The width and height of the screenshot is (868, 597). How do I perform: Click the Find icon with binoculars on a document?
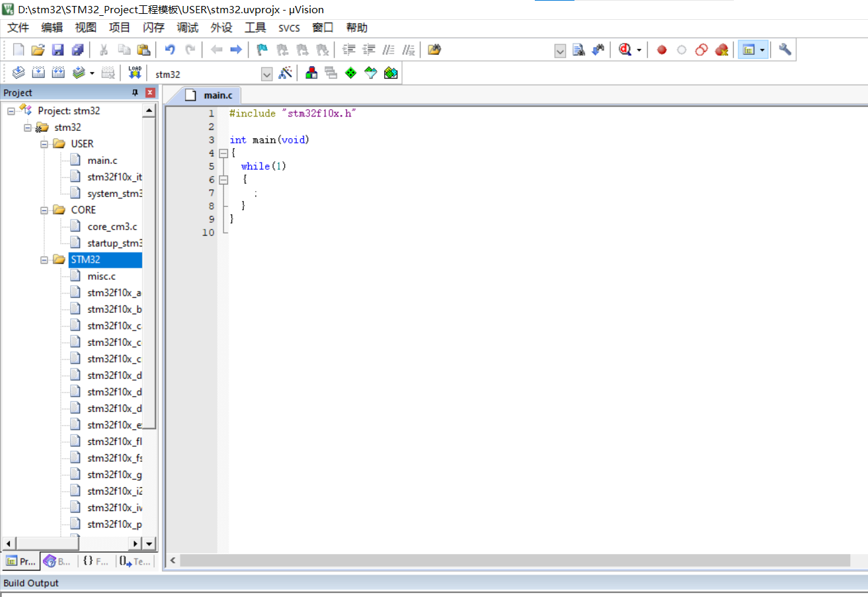[x=578, y=50]
